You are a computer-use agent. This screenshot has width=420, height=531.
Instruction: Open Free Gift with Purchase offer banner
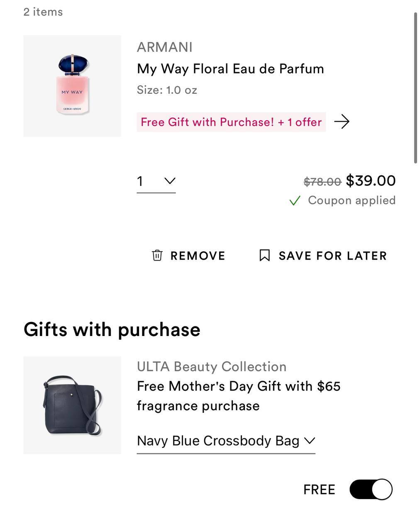pyautogui.click(x=231, y=122)
